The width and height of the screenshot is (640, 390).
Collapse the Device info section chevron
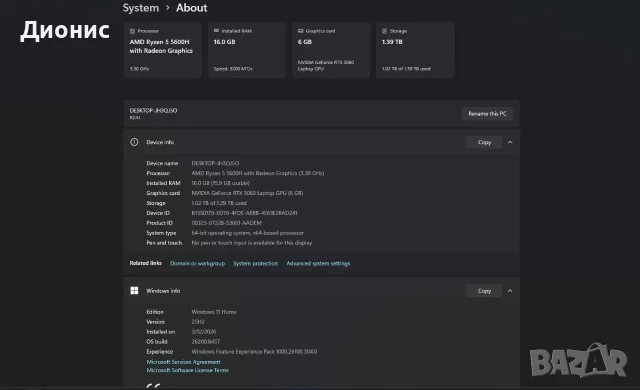pos(510,142)
